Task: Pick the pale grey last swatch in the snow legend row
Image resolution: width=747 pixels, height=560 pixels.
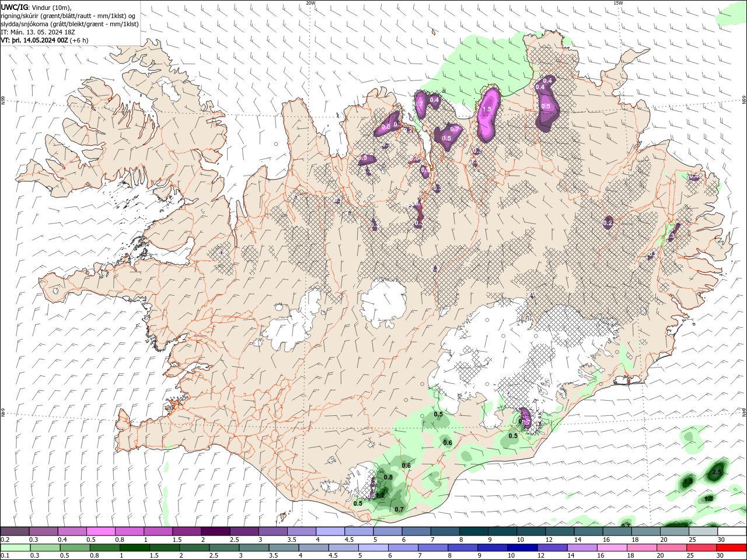Action: tap(703, 531)
